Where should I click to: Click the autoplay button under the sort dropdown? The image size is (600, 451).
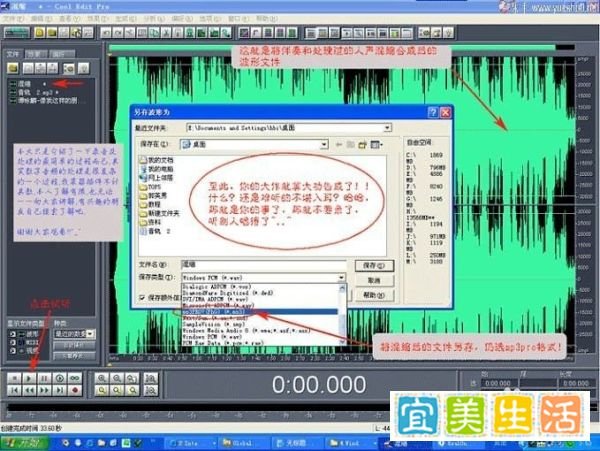(x=74, y=345)
